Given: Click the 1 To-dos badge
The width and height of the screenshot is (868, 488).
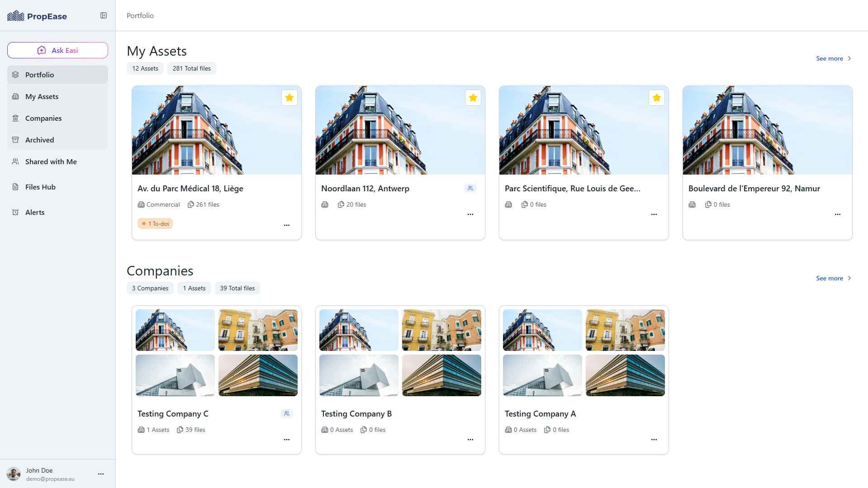Looking at the screenshot, I should pyautogui.click(x=155, y=224).
